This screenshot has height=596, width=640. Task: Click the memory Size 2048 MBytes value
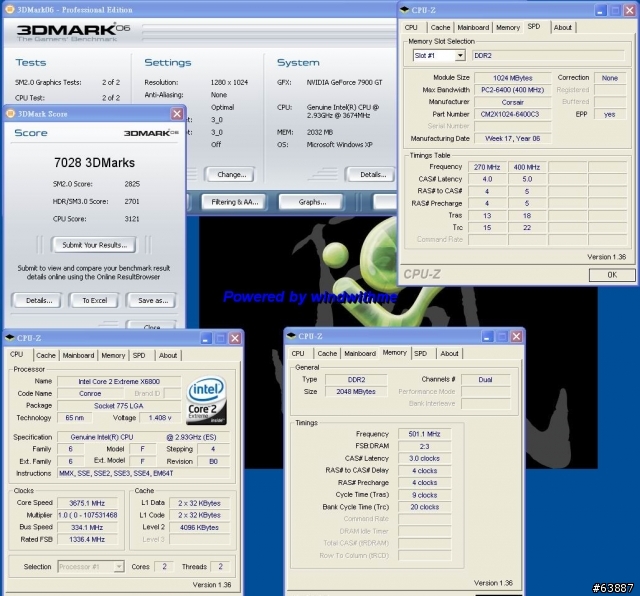(356, 391)
